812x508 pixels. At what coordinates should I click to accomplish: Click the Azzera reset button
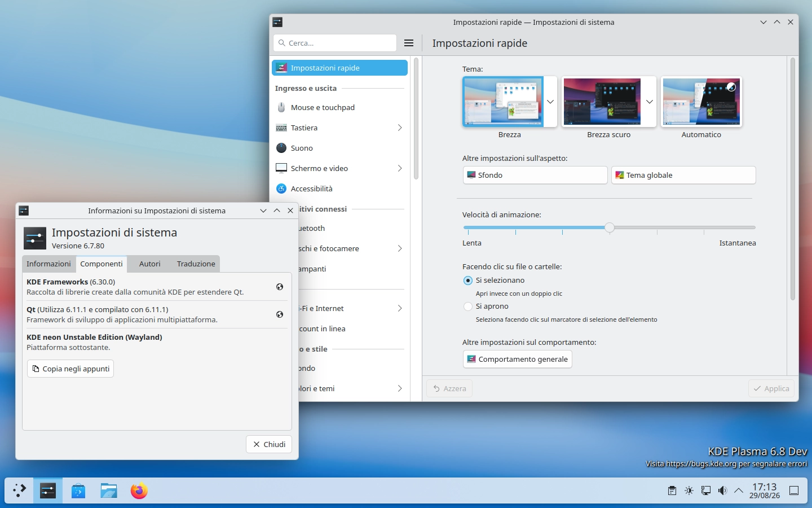[449, 388]
